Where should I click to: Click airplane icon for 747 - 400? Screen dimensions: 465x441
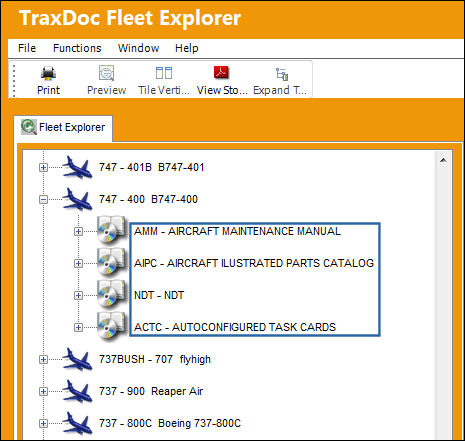[78, 199]
